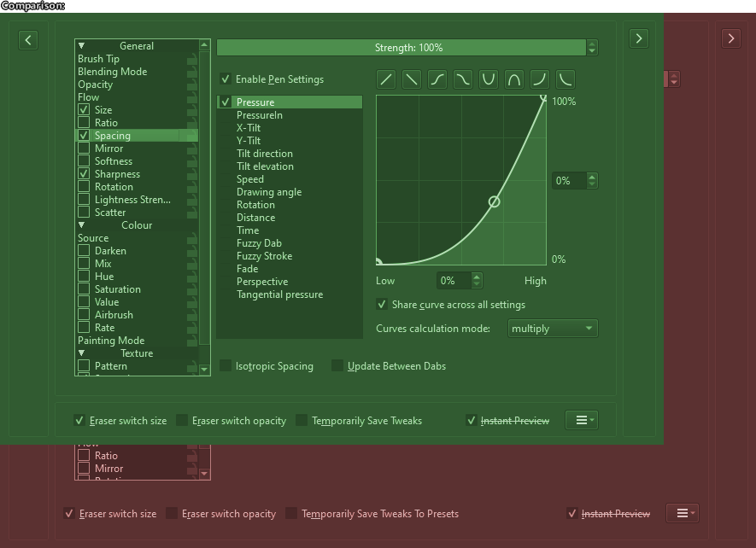This screenshot has width=756, height=548.
Task: Click the lock icon beside Scatter
Action: click(x=192, y=213)
